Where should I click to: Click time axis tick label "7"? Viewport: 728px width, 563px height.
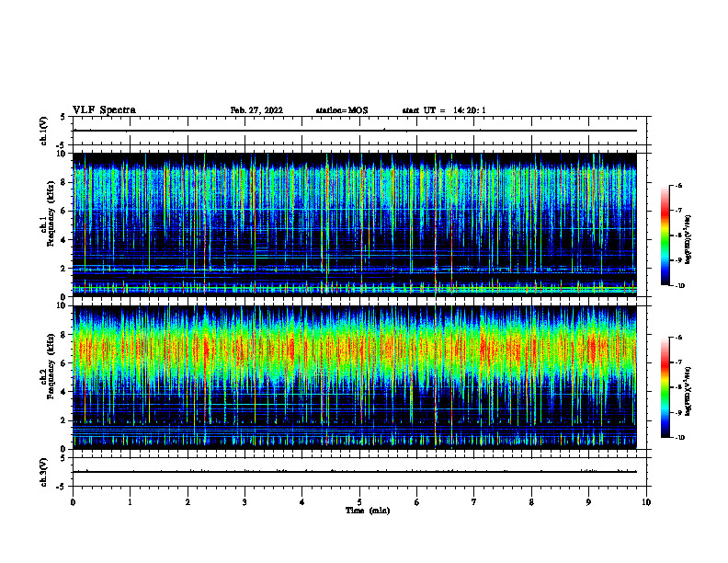pos(474,502)
